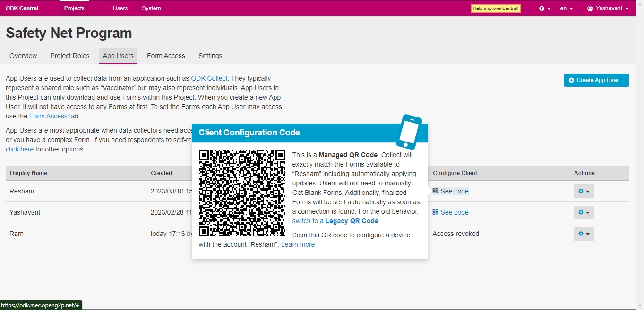The width and height of the screenshot is (644, 310).
Task: Expand the en language selector
Action: tap(566, 8)
